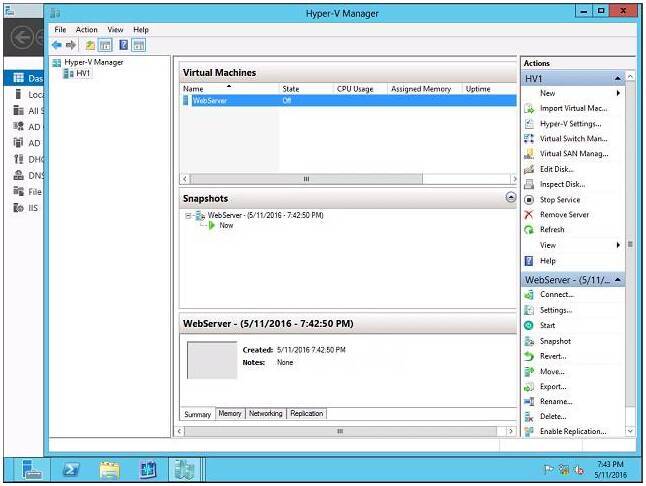This screenshot has height=486, width=646.
Task: Click Show/Hide Console Tree toolbar icon
Action: click(105, 45)
